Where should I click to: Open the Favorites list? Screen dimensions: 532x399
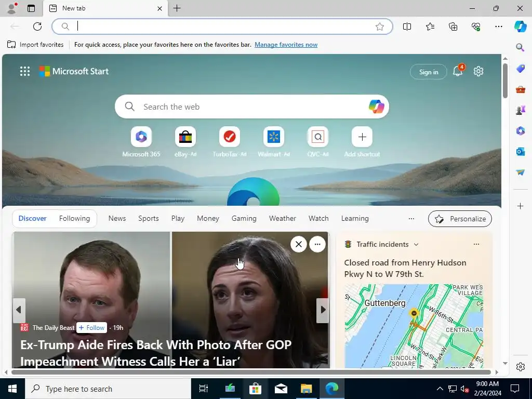tap(430, 26)
